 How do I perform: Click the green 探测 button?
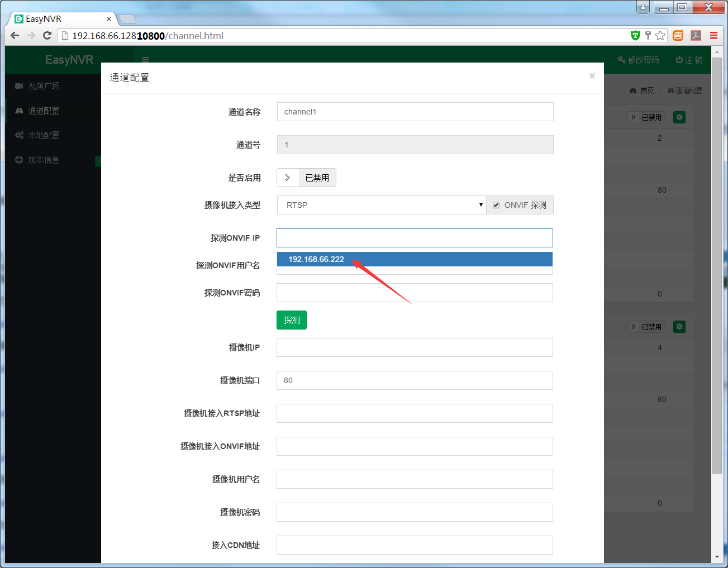(292, 320)
